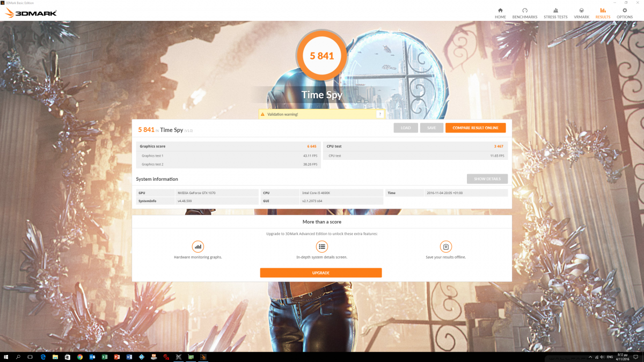644x362 pixels.
Task: Click the 3DMARK logo
Action: click(x=31, y=13)
